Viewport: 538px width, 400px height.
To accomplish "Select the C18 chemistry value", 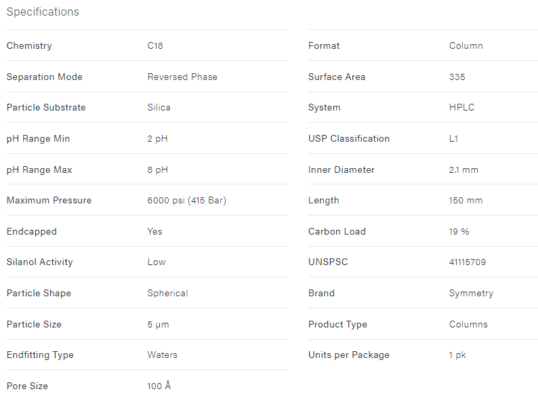I will click(155, 46).
